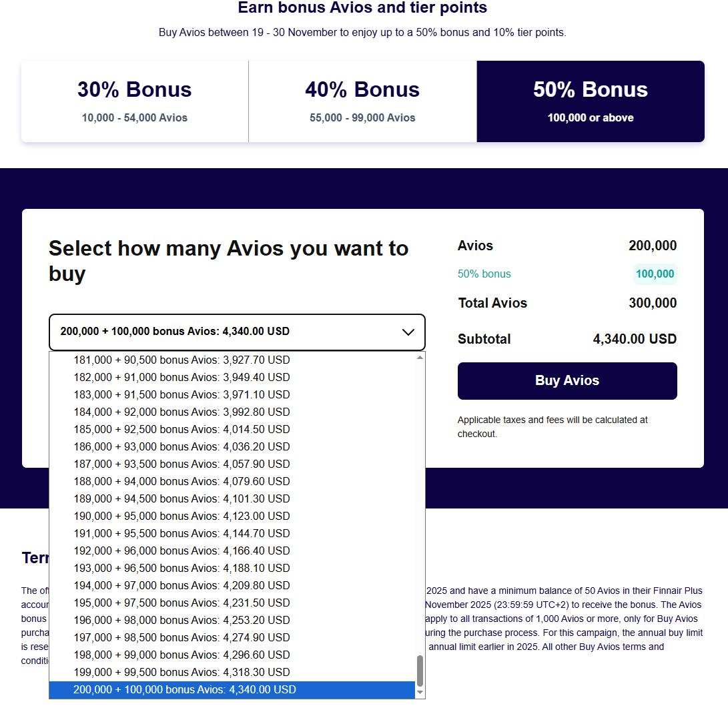Pick the 4,296.60 USD option

click(181, 655)
